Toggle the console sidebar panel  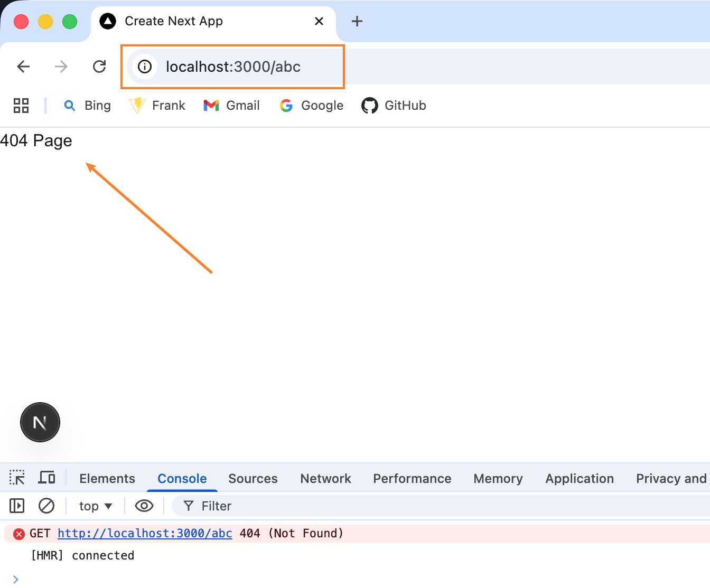point(17,506)
